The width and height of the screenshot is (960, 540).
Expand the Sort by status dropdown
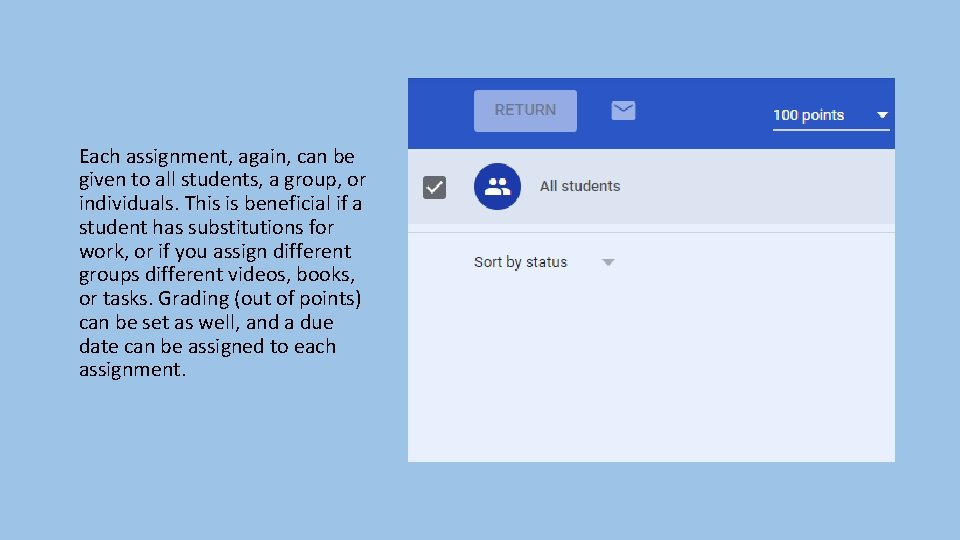click(x=544, y=262)
